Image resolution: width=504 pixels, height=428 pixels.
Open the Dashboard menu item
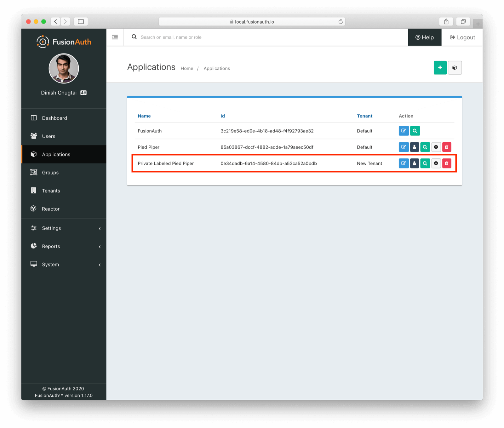pyautogui.click(x=64, y=118)
